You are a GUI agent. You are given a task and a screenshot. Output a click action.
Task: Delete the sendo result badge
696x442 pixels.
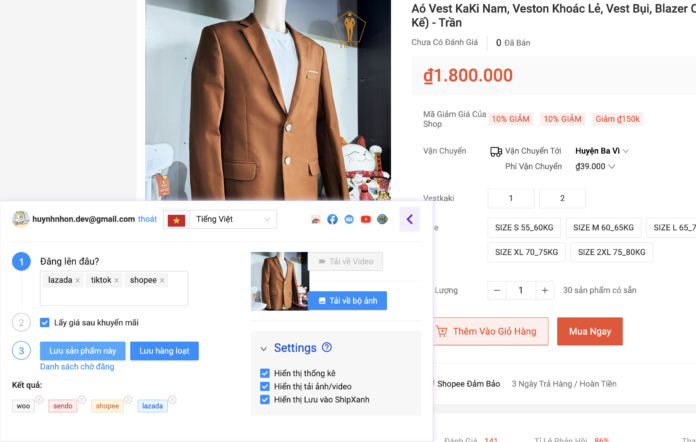coord(81,400)
